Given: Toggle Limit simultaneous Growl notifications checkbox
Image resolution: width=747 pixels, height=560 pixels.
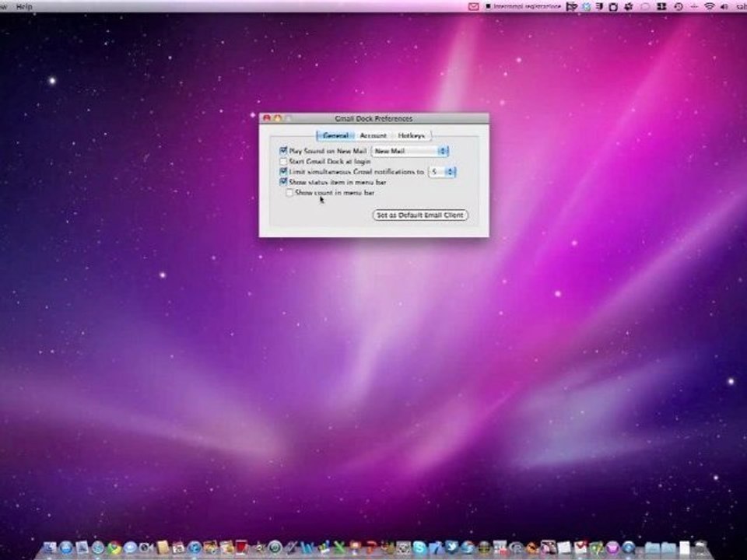Looking at the screenshot, I should (283, 171).
